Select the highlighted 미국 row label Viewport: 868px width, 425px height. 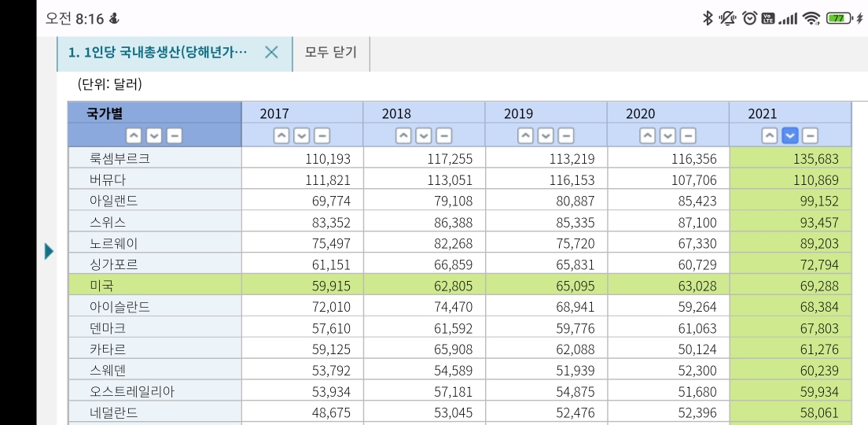coord(155,286)
